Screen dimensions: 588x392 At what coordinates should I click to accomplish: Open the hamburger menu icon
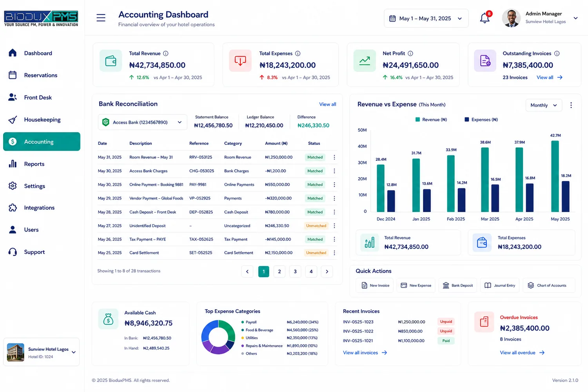101,18
